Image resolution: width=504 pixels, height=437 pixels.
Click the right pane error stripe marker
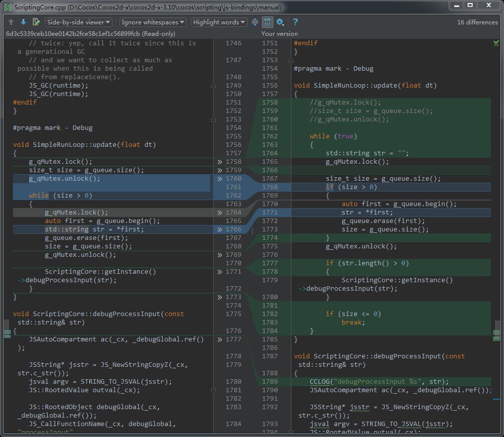tap(497, 399)
